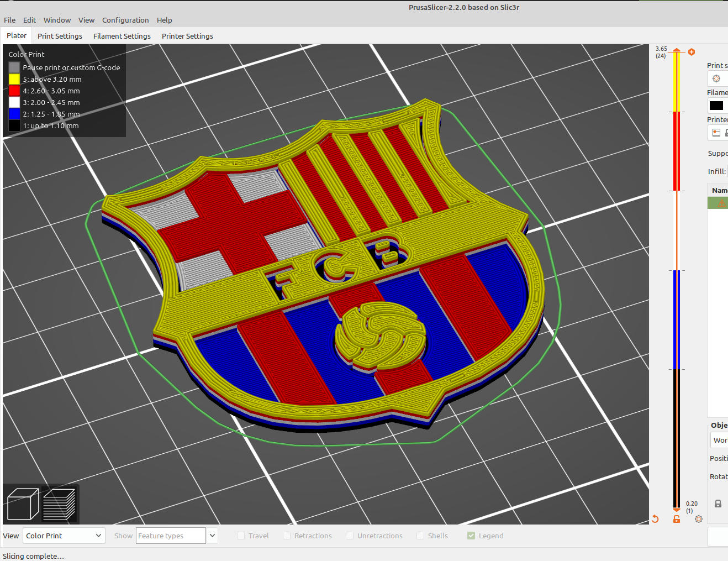Click the bottom thumb of the layer slider
Screen dimensions: 728x561
(x=677, y=509)
